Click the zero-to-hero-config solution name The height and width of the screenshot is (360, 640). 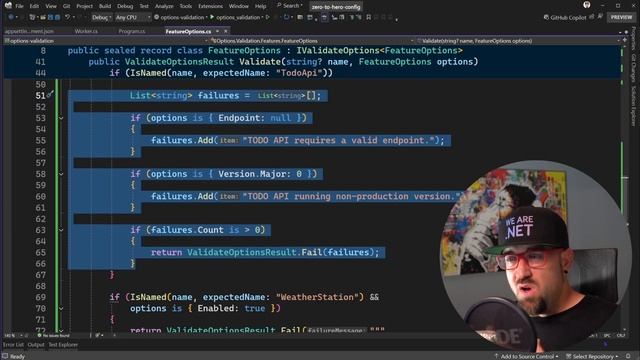[336, 7]
